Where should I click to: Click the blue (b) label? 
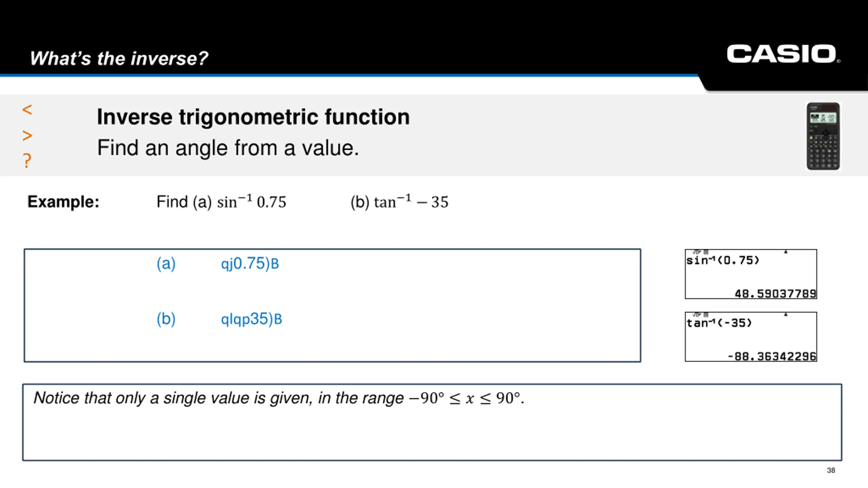coord(166,319)
